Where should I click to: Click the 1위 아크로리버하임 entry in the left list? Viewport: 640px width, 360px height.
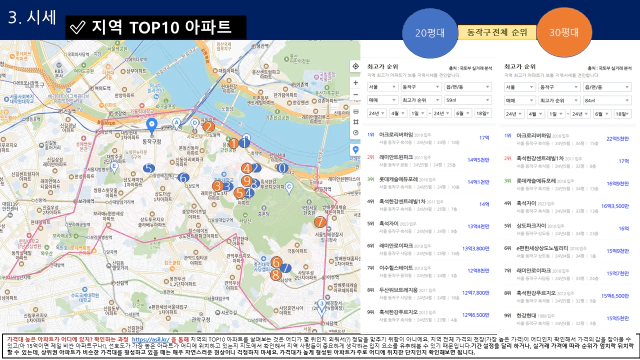tap(429, 138)
